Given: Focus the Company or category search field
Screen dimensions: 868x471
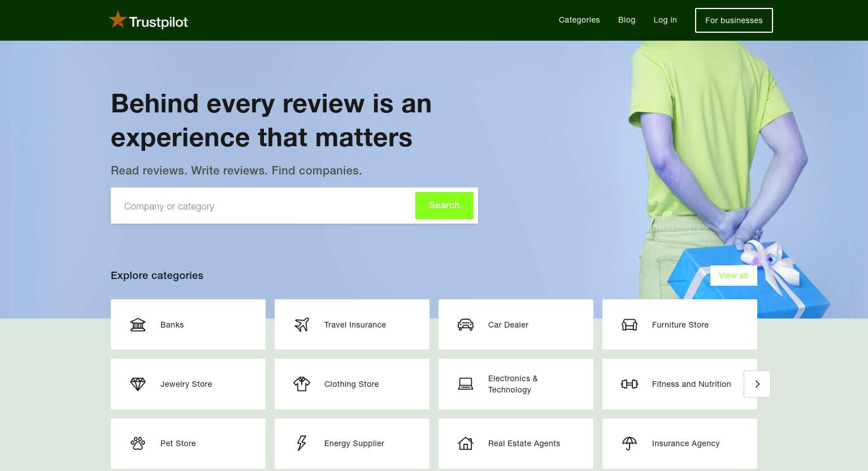Looking at the screenshot, I should pyautogui.click(x=263, y=206).
